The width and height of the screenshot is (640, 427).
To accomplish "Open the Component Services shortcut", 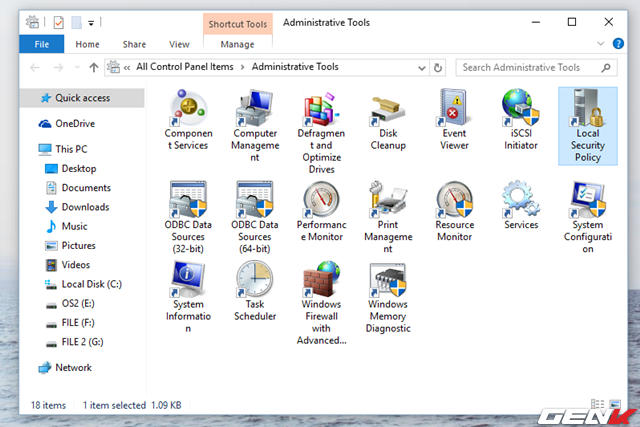I will tap(188, 120).
